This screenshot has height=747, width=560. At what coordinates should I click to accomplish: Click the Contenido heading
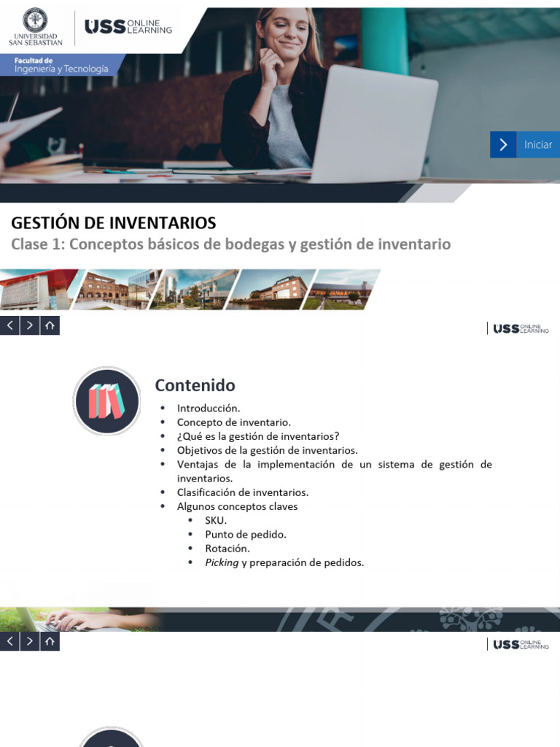pos(195,385)
